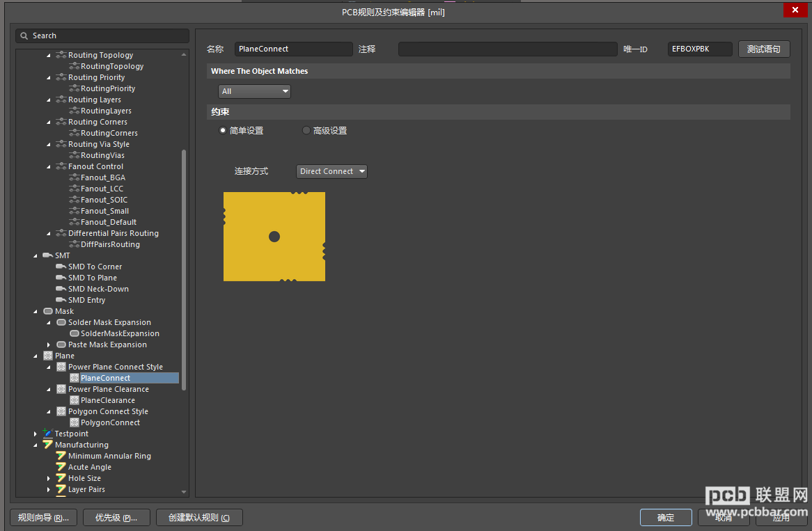Click the 优先级 (P)... button
This screenshot has height=531, width=812.
pyautogui.click(x=116, y=518)
